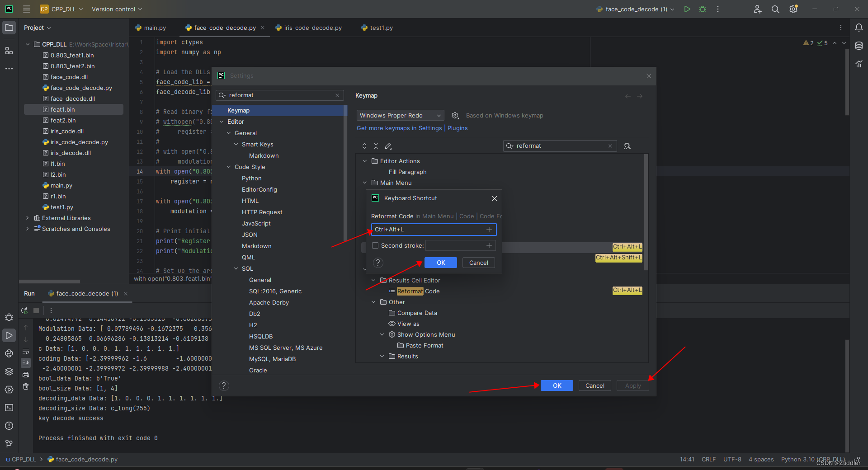The image size is (868, 470).
Task: Expand all keymap tree nodes
Action: 364,146
